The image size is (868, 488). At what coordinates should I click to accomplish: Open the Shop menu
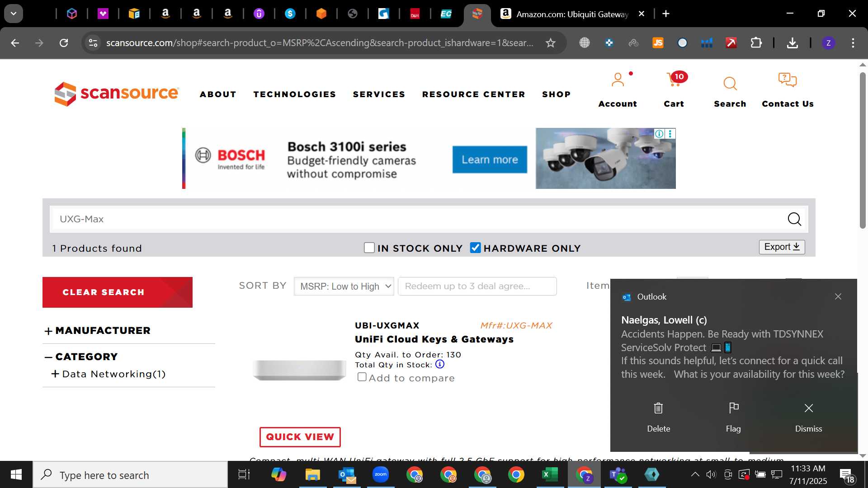(556, 94)
